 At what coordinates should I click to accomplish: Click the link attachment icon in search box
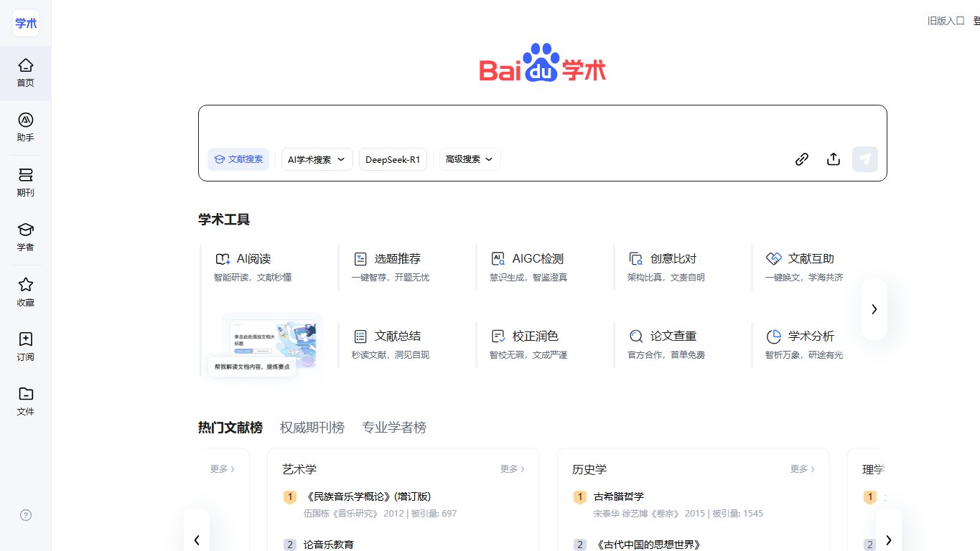pos(802,159)
